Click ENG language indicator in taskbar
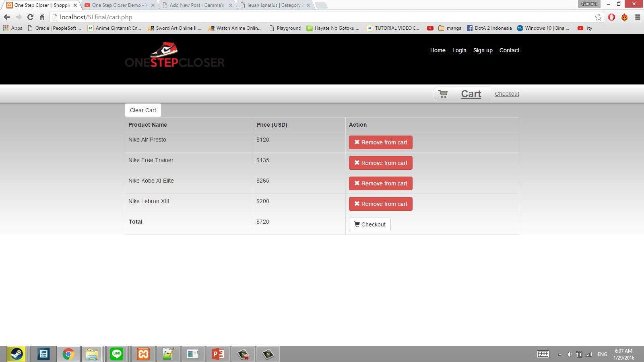 click(x=602, y=354)
